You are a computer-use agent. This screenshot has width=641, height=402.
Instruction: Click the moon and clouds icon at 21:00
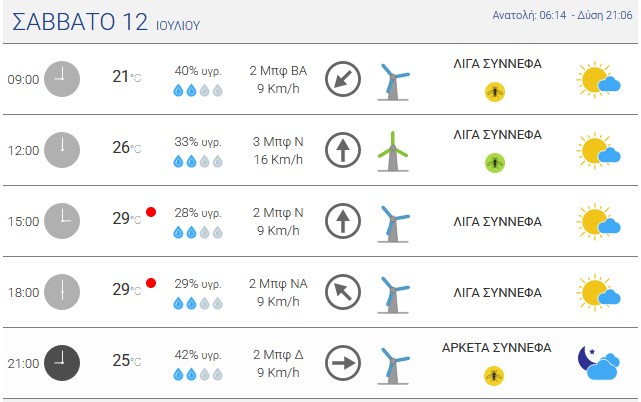coord(599,362)
